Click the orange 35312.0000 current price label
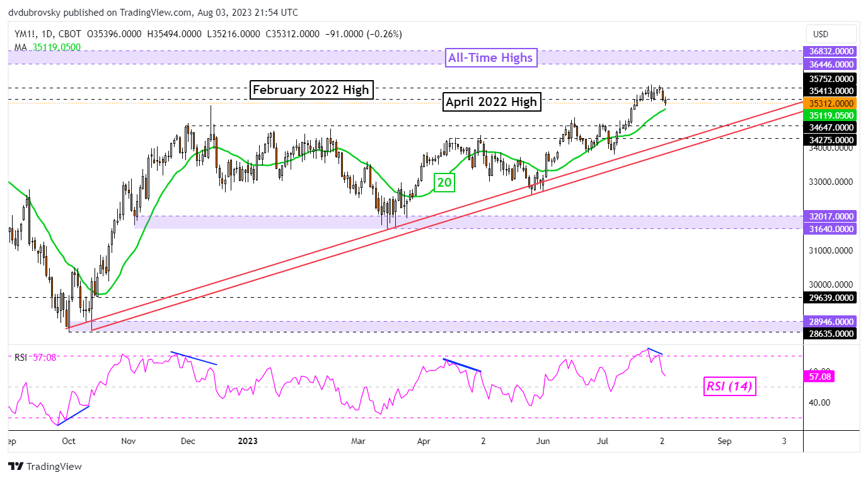 831,103
